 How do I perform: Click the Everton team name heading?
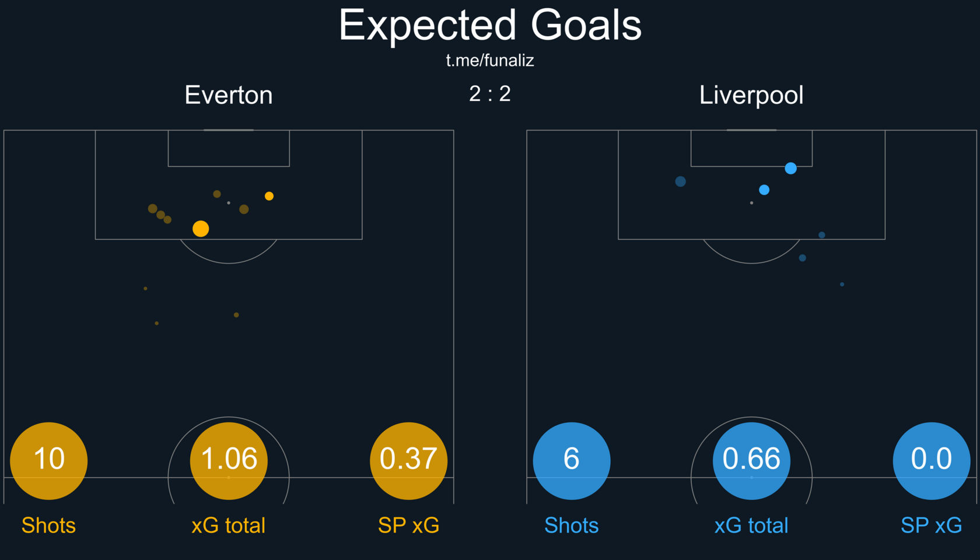[x=229, y=95]
